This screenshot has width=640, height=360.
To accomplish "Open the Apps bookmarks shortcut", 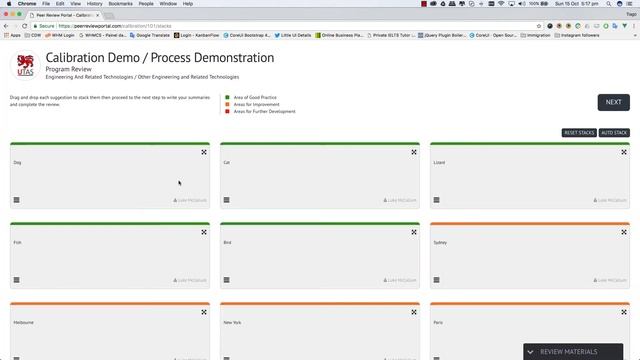I will tap(12, 36).
